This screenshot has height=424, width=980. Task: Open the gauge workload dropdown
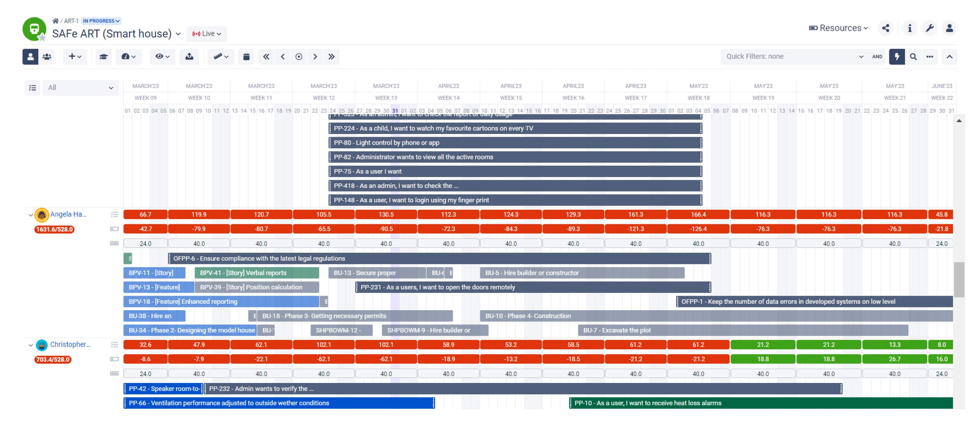click(x=129, y=57)
